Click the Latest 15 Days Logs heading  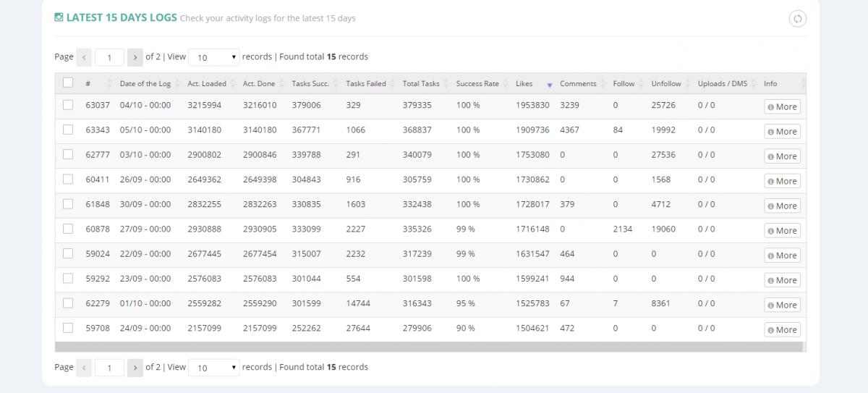[122, 17]
